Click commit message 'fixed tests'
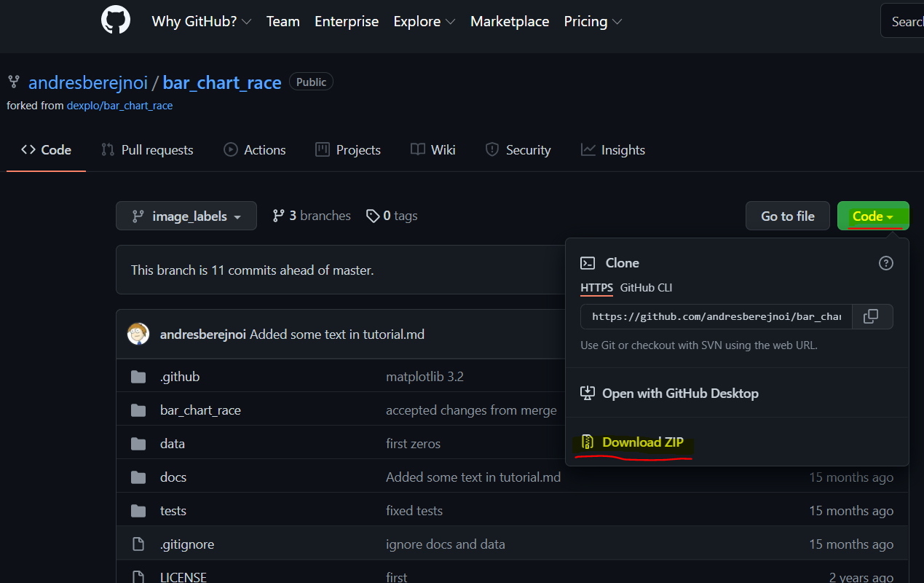The height and width of the screenshot is (583, 924). [x=414, y=511]
